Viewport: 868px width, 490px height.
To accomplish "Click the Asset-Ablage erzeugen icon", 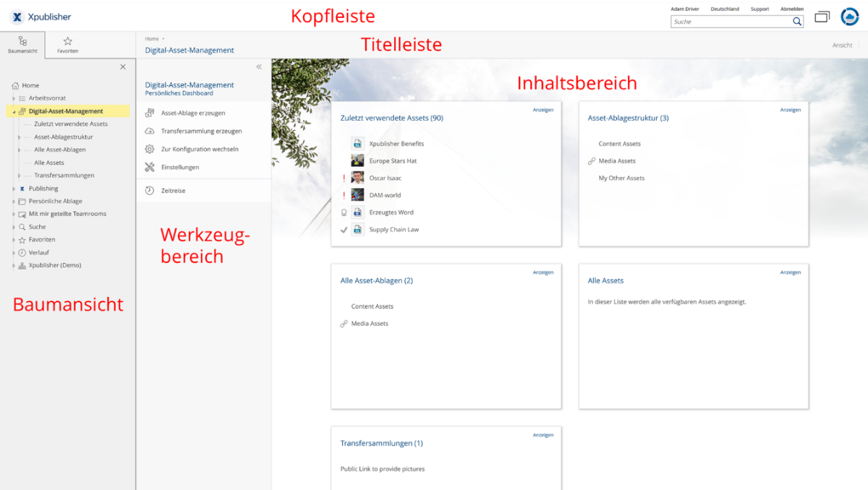I will point(150,113).
